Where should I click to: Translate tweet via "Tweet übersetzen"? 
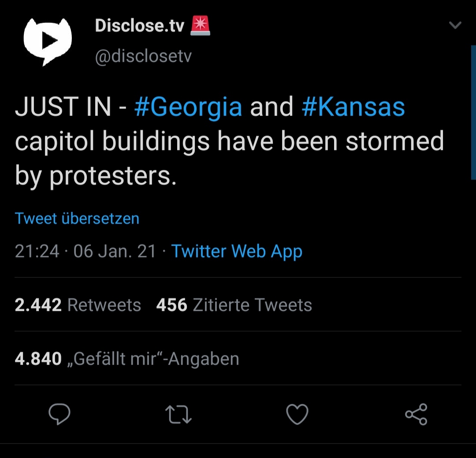(77, 219)
